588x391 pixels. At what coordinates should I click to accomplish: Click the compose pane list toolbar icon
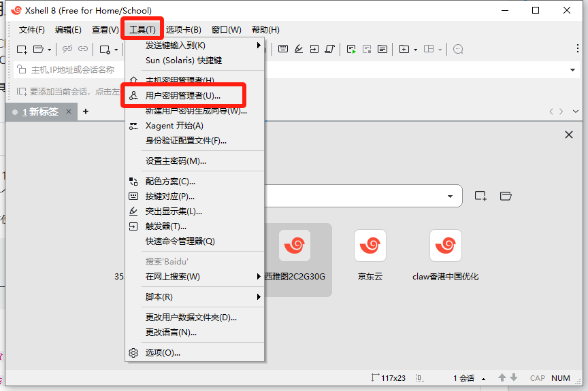click(x=382, y=49)
